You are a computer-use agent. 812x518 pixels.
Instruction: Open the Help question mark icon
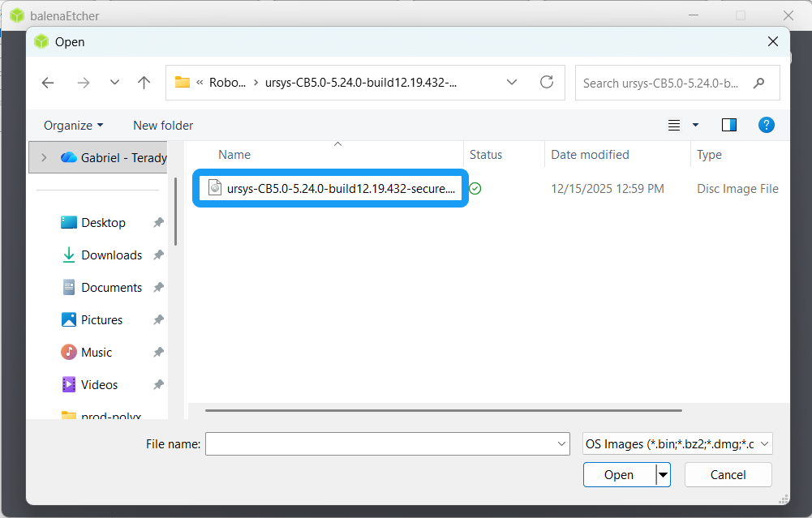[x=766, y=125]
